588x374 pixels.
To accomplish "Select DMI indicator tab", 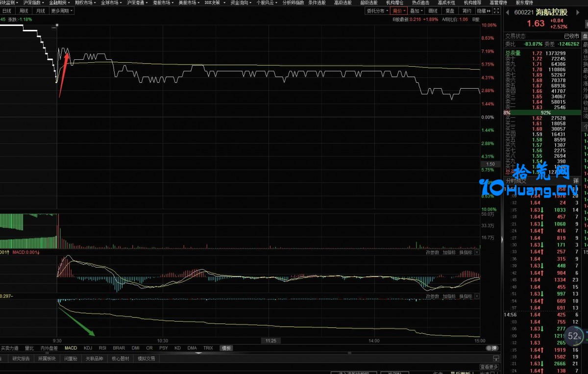I will tap(135, 348).
